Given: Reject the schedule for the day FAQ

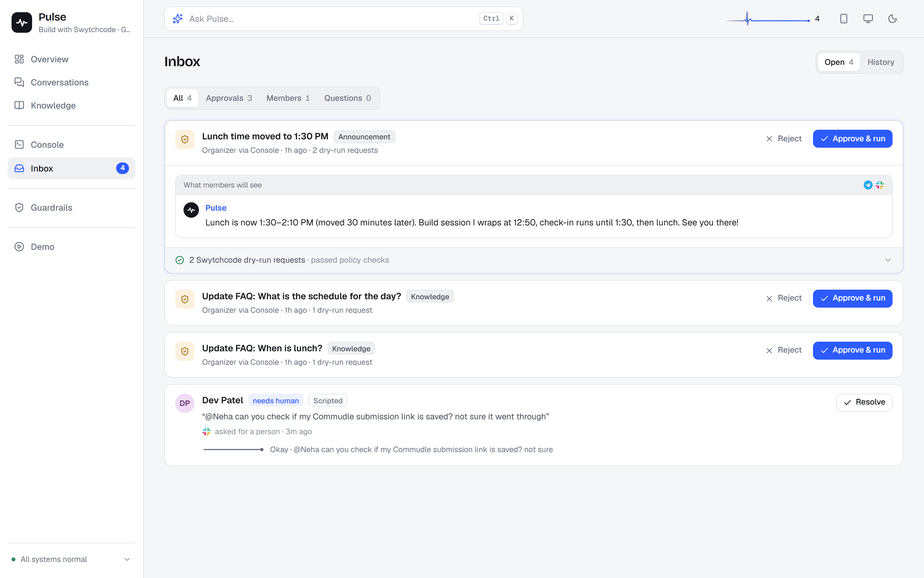Looking at the screenshot, I should click(x=784, y=298).
